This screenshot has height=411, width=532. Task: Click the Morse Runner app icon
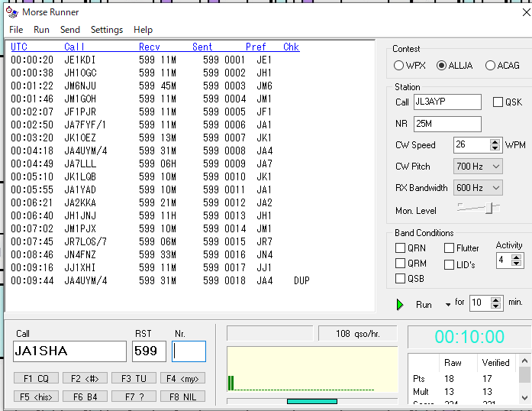click(12, 12)
